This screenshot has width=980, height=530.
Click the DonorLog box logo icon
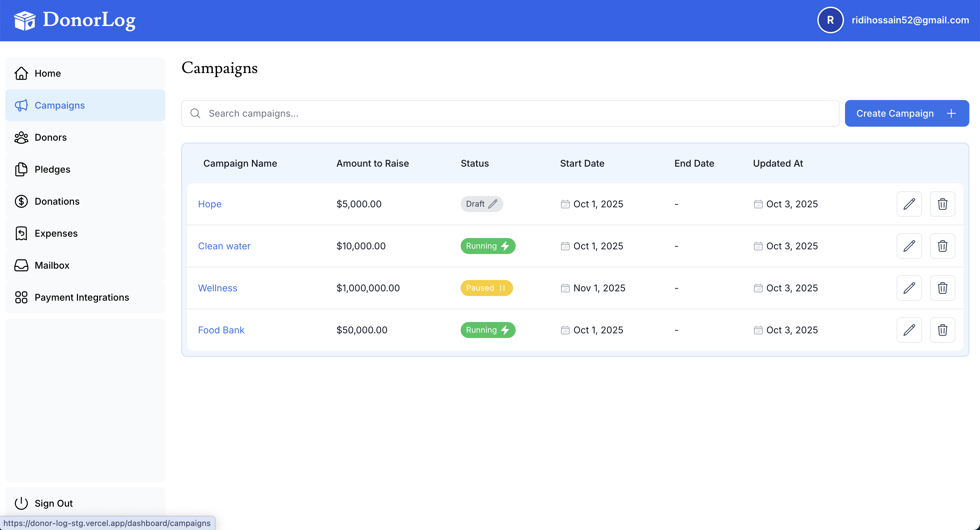(25, 20)
